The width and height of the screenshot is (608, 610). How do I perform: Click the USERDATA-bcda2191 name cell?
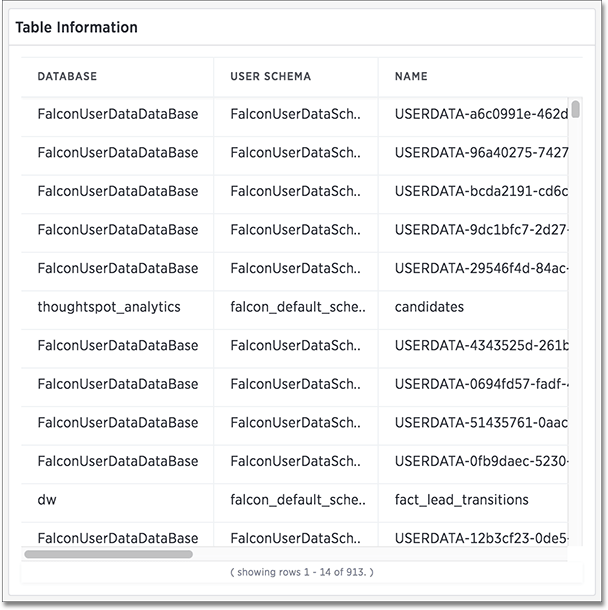(x=481, y=191)
